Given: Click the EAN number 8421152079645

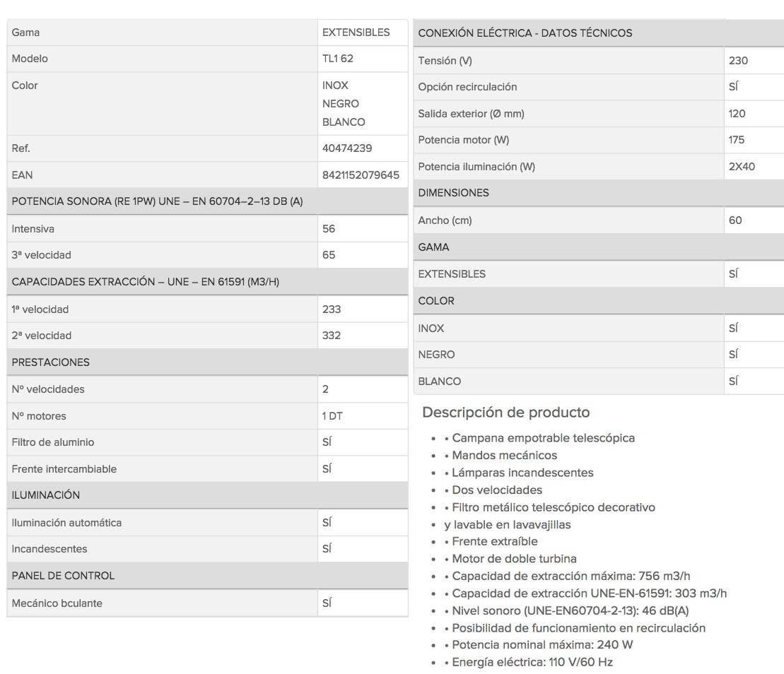Looking at the screenshot, I should [361, 175].
